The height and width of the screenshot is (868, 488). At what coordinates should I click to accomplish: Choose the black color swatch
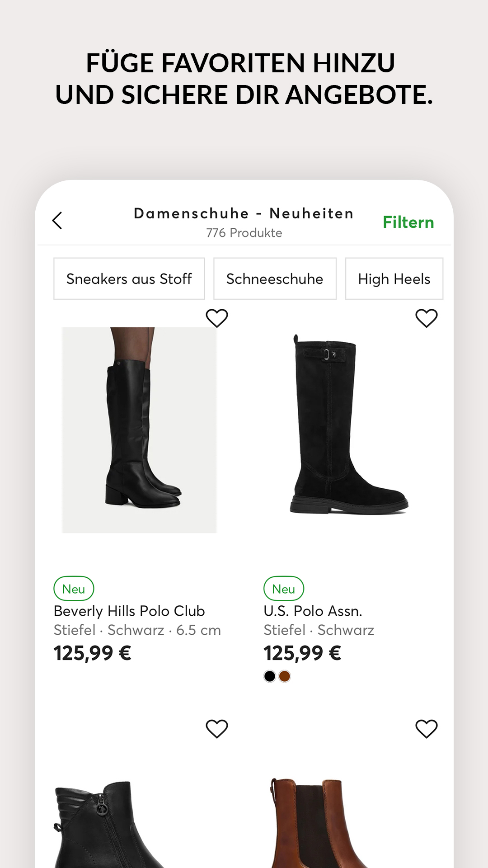270,676
